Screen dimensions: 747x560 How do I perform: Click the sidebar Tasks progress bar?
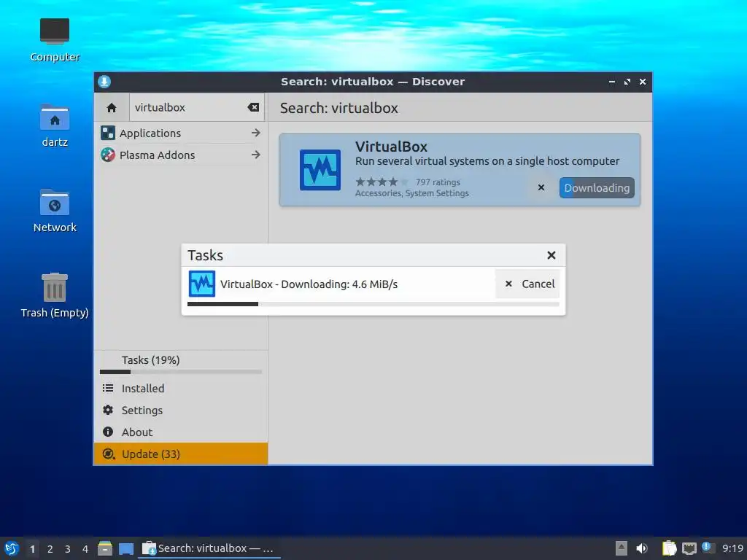pyautogui.click(x=181, y=372)
